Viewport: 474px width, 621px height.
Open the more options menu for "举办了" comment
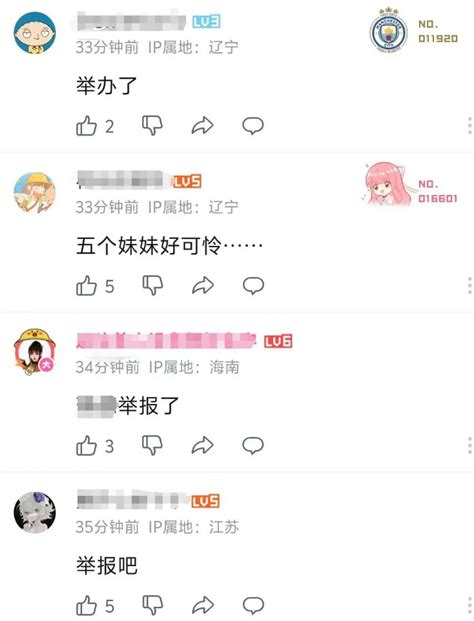[x=469, y=126]
